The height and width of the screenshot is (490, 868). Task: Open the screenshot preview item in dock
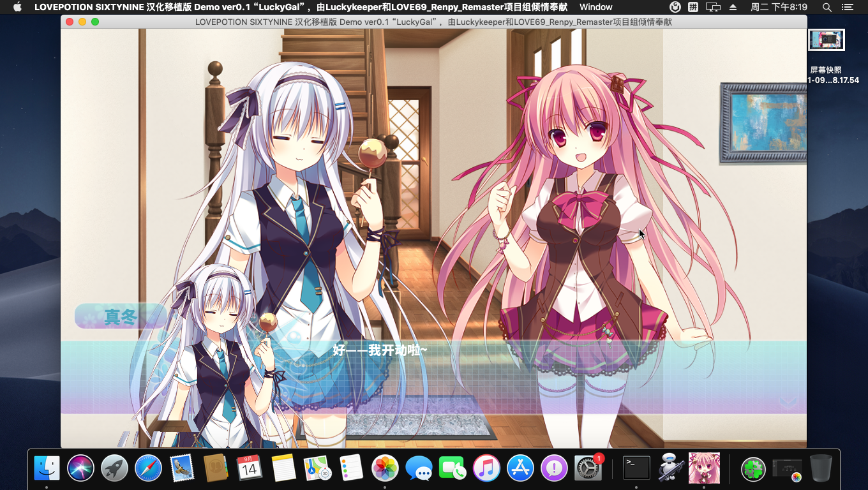click(787, 469)
